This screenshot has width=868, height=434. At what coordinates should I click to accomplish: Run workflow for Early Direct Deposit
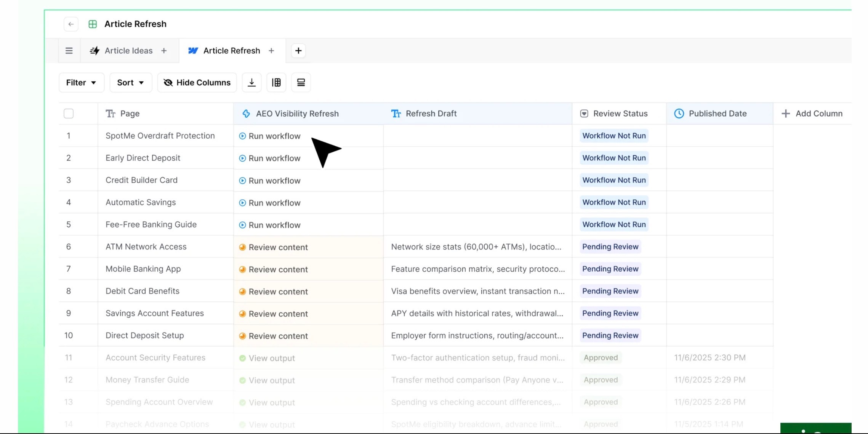(270, 158)
